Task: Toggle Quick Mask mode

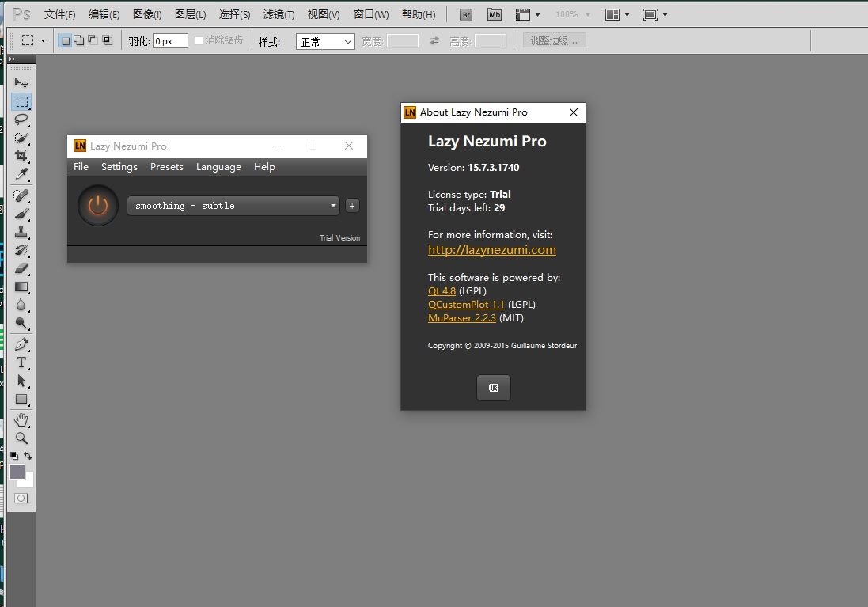Action: (x=21, y=499)
